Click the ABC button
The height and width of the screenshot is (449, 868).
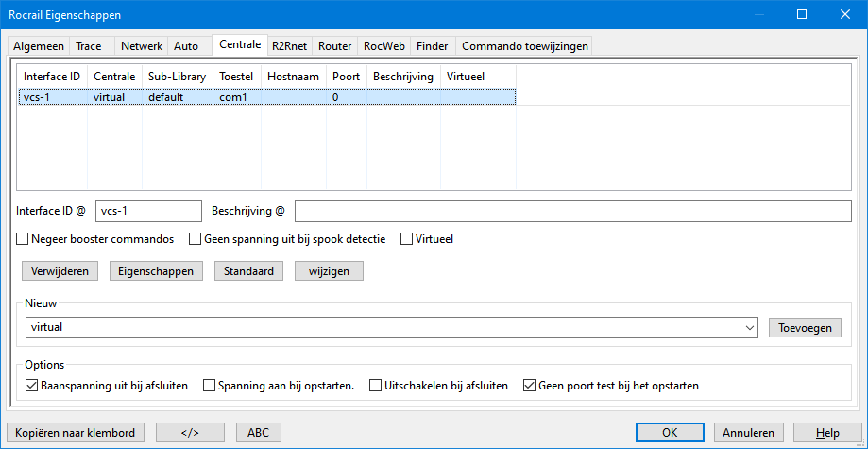click(258, 433)
